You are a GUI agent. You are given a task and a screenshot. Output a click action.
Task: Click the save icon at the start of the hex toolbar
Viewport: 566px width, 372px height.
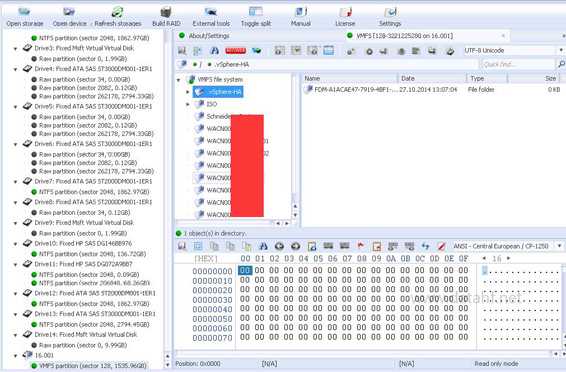pos(182,246)
